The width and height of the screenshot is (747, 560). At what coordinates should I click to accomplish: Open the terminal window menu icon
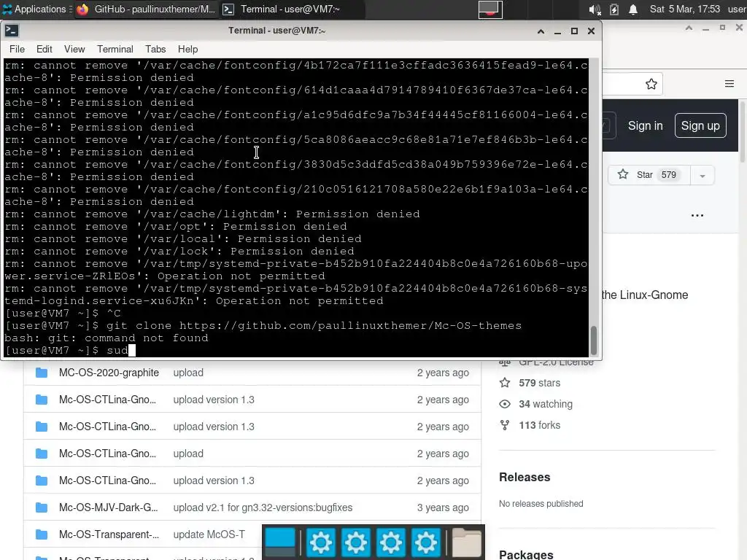(x=12, y=31)
